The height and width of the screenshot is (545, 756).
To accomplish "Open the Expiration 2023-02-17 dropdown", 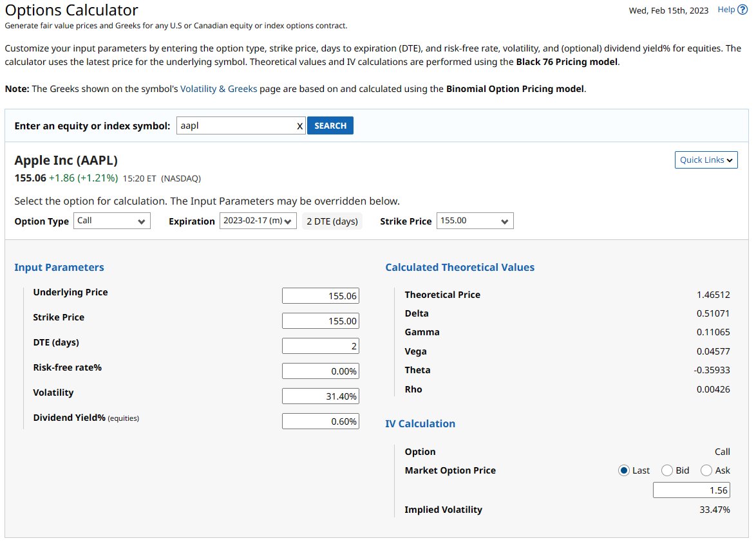I will [x=258, y=221].
